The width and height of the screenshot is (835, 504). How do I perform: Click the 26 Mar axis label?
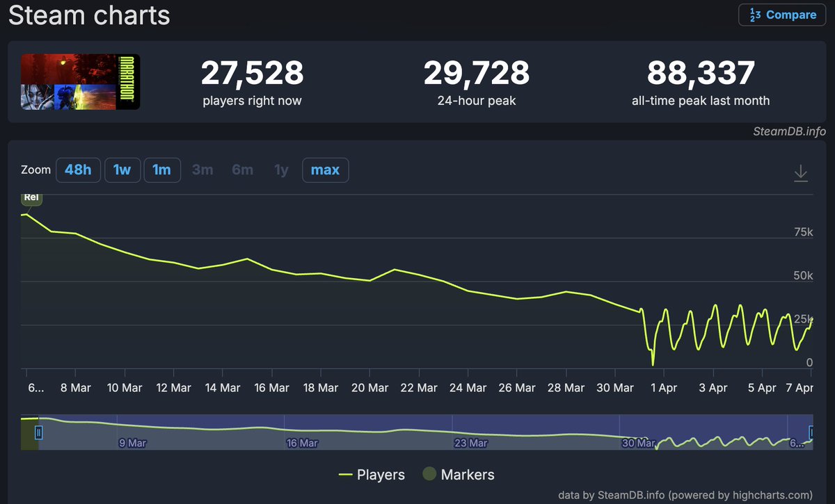click(x=516, y=388)
